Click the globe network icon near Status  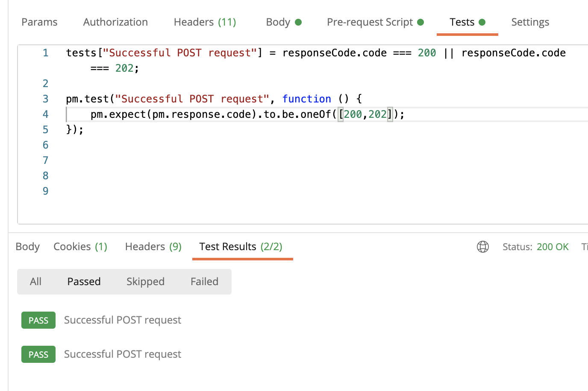483,247
